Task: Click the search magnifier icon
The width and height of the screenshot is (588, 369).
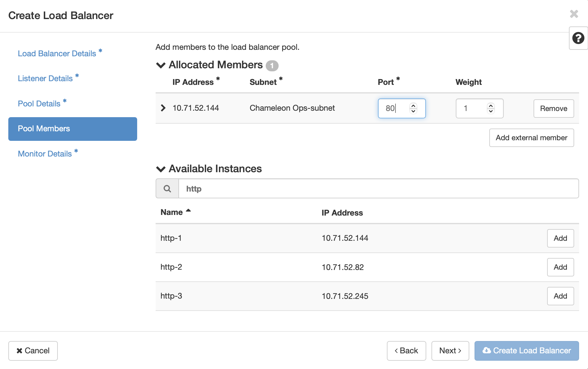Action: [167, 188]
